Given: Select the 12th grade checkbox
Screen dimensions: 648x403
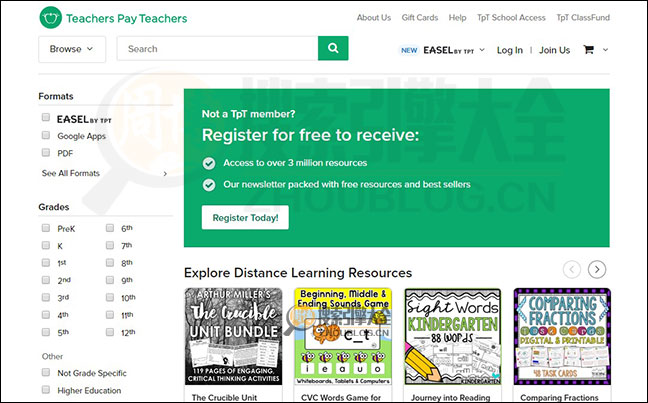Looking at the screenshot, I should (110, 332).
